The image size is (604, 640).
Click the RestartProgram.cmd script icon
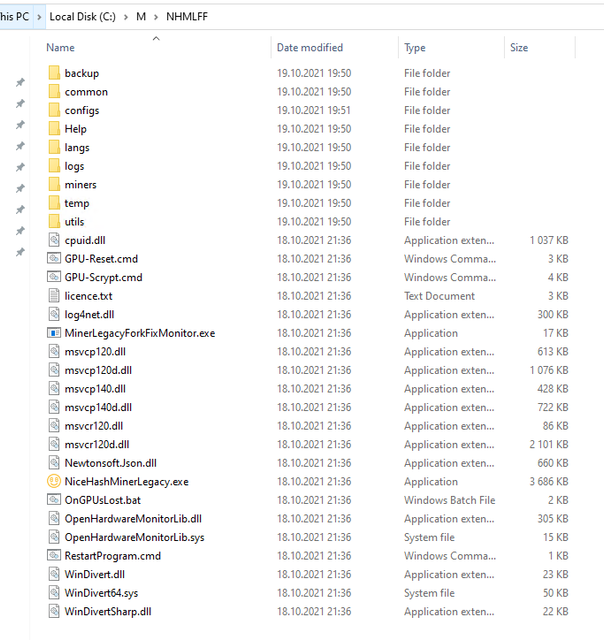[x=54, y=556]
